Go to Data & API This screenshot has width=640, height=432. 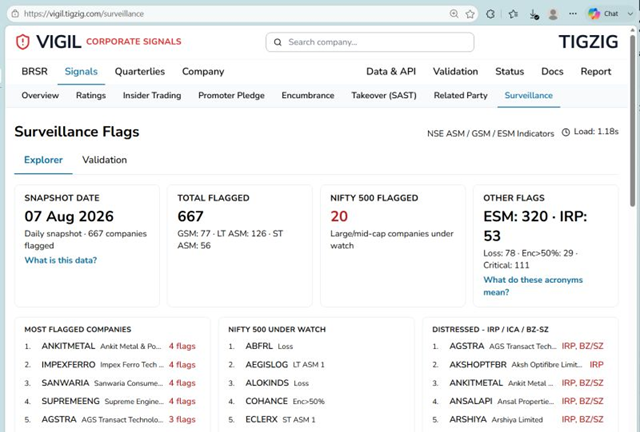(x=391, y=71)
